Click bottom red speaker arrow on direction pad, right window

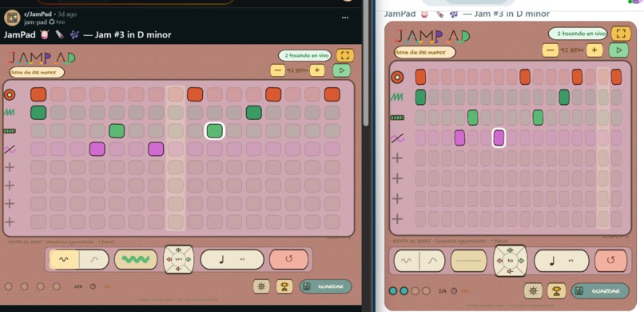510,271
